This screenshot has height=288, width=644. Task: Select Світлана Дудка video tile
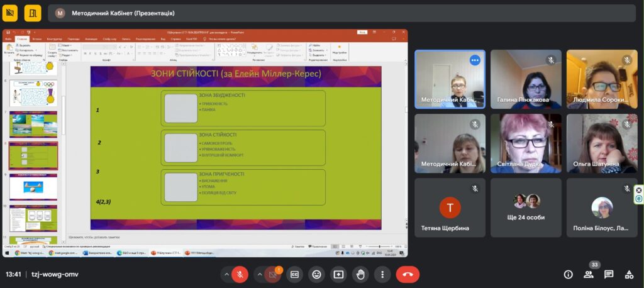point(526,143)
